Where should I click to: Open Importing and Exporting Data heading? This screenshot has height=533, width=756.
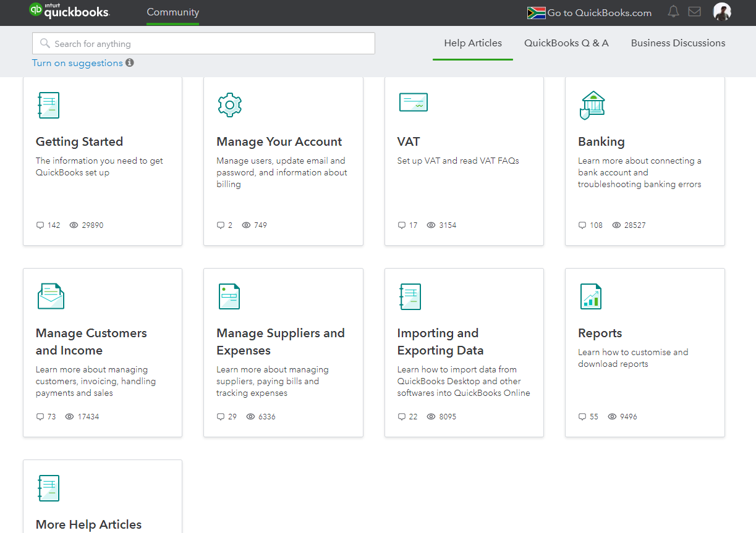tap(440, 342)
